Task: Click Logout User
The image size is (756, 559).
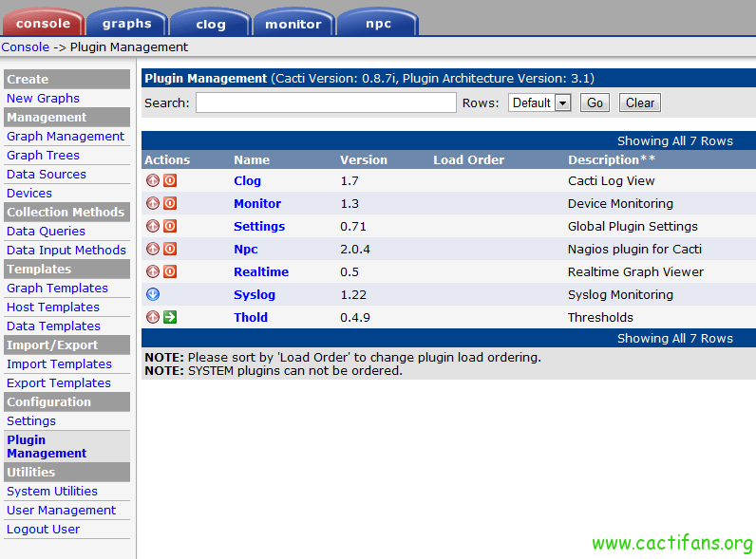Action: [43, 530]
